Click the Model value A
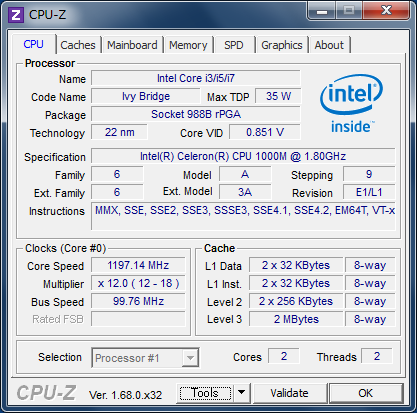Image resolution: width=417 pixels, height=413 pixels. pos(245,174)
